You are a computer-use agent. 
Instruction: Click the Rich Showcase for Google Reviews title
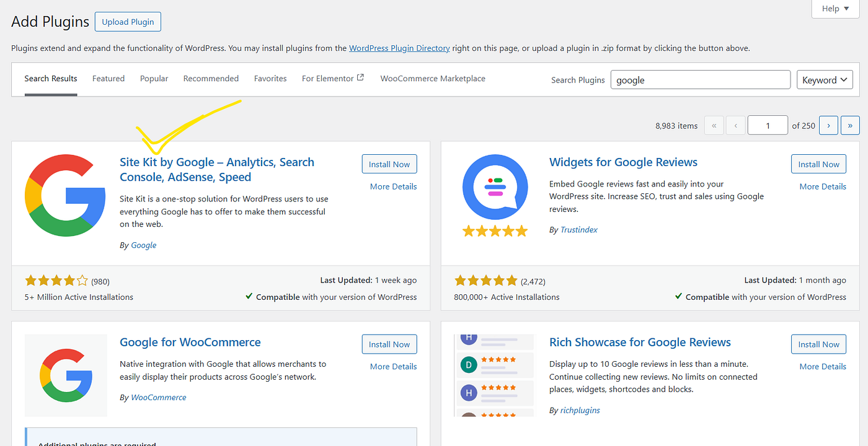pos(640,343)
